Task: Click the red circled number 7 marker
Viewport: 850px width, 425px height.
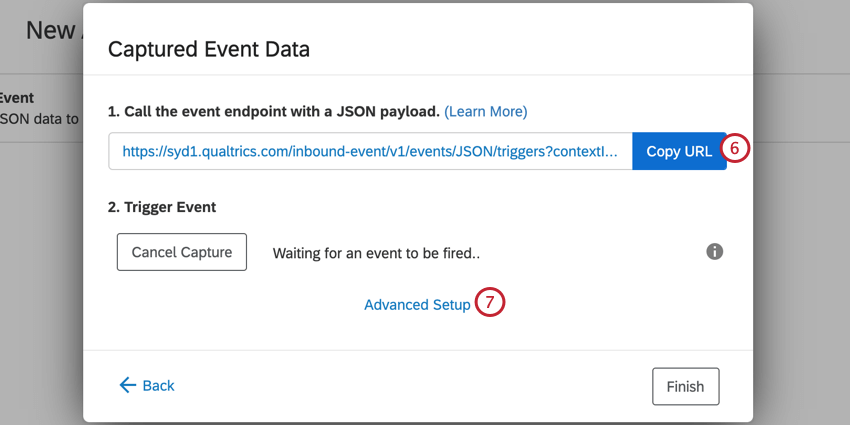Action: point(490,302)
